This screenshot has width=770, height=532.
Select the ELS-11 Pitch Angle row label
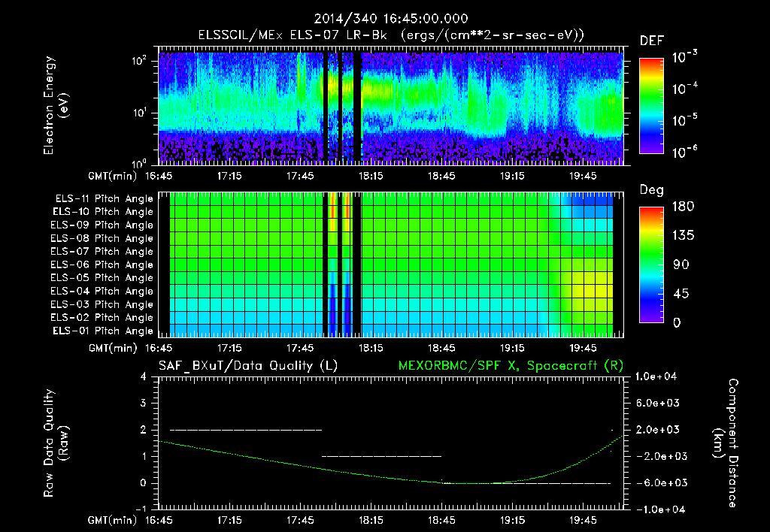click(104, 199)
